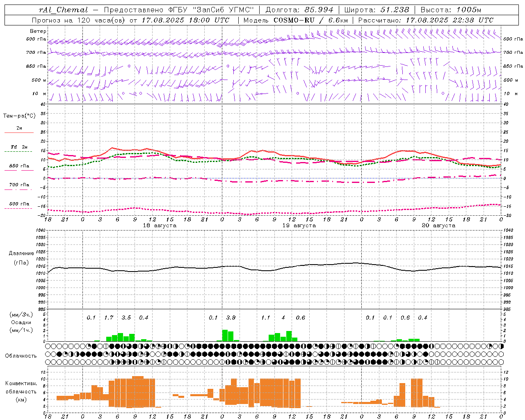Click the "3.5" precipitation total value
The height and width of the screenshot is (420, 525).
126,317
